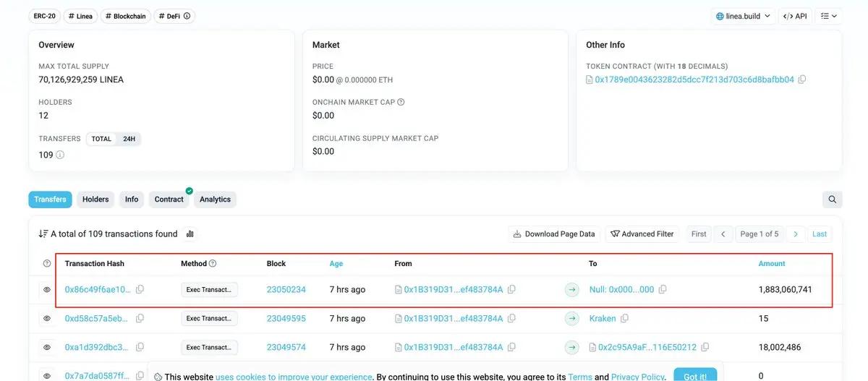The height and width of the screenshot is (381, 868).
Task: Open the Terms link in cookie banner
Action: (580, 377)
